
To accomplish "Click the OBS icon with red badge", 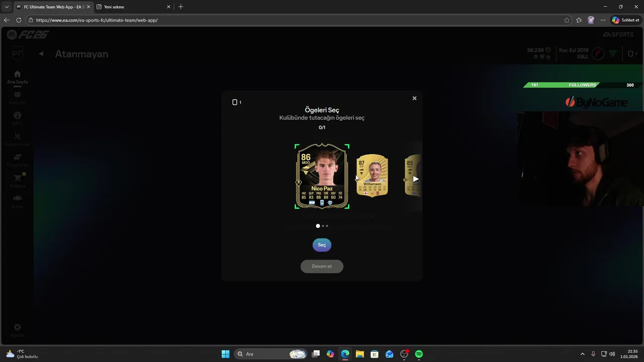I will [x=404, y=354].
